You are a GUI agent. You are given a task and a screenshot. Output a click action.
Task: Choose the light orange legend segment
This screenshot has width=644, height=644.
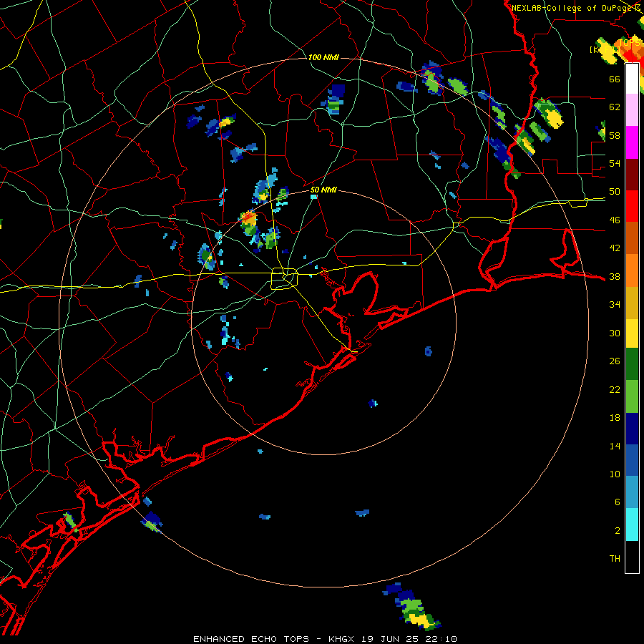(632, 270)
